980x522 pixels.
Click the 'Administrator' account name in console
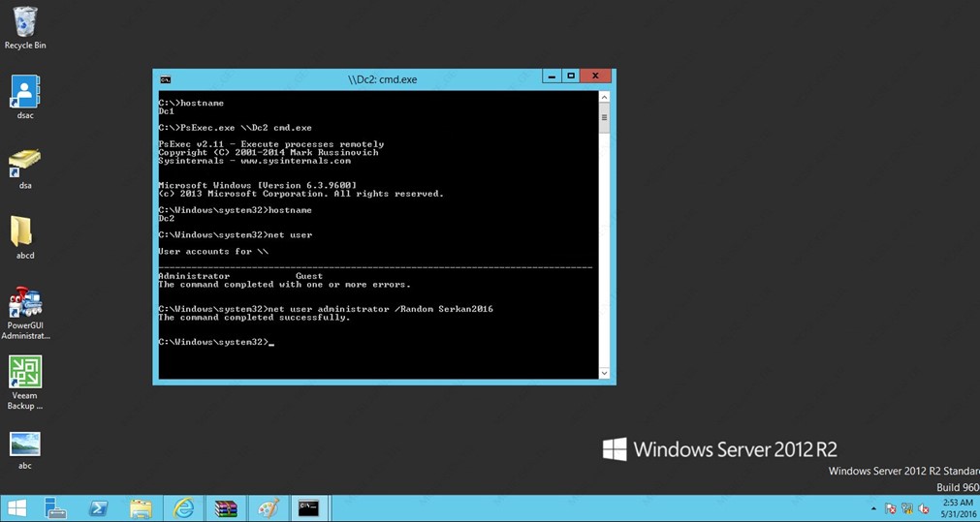(x=194, y=276)
